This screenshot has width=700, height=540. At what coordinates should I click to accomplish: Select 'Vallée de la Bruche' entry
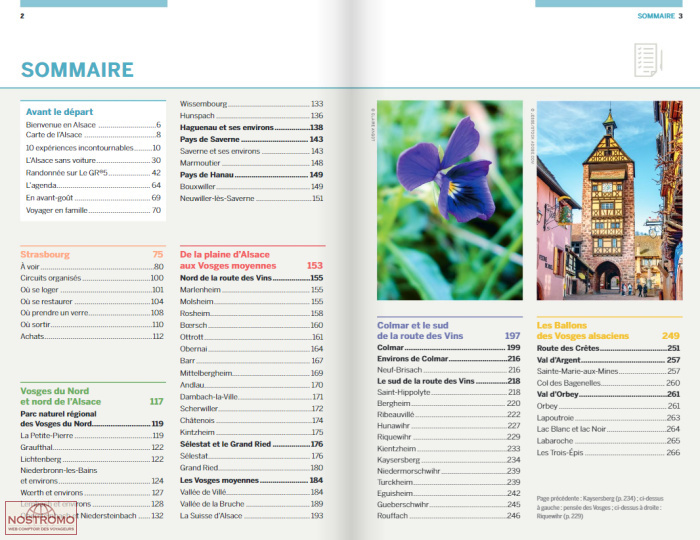coord(251,504)
